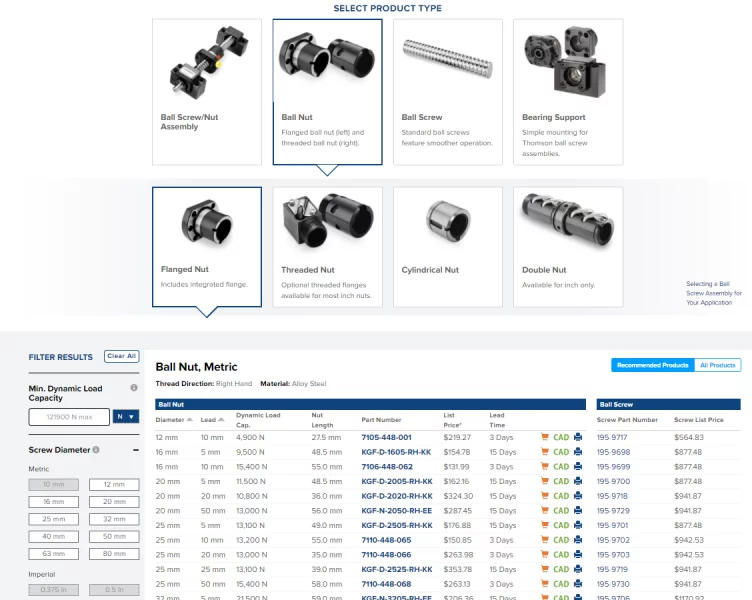The height and width of the screenshot is (600, 752).
Task: Enable the 80 mm screw diameter filter
Action: 114,553
